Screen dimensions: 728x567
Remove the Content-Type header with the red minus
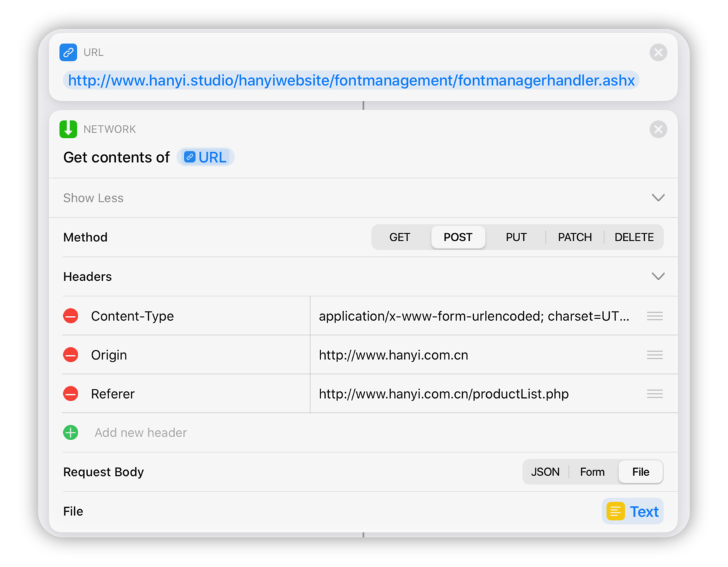tap(70, 316)
